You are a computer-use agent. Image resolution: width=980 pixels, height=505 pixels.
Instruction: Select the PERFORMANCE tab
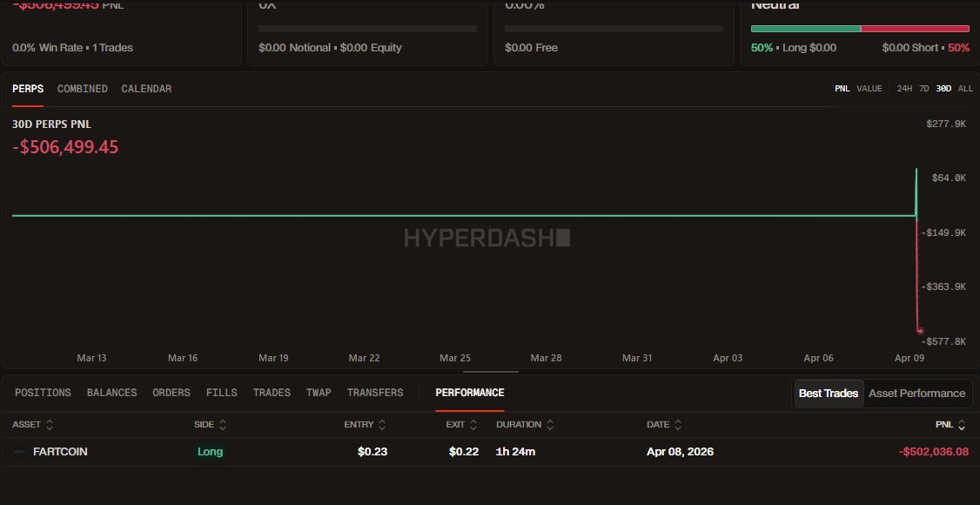[x=470, y=393]
